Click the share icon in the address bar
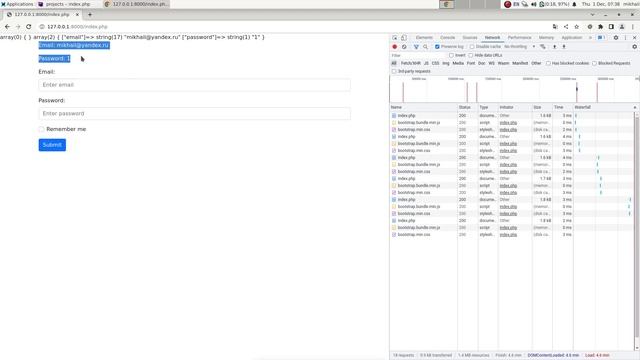640x360 pixels. 566,27
